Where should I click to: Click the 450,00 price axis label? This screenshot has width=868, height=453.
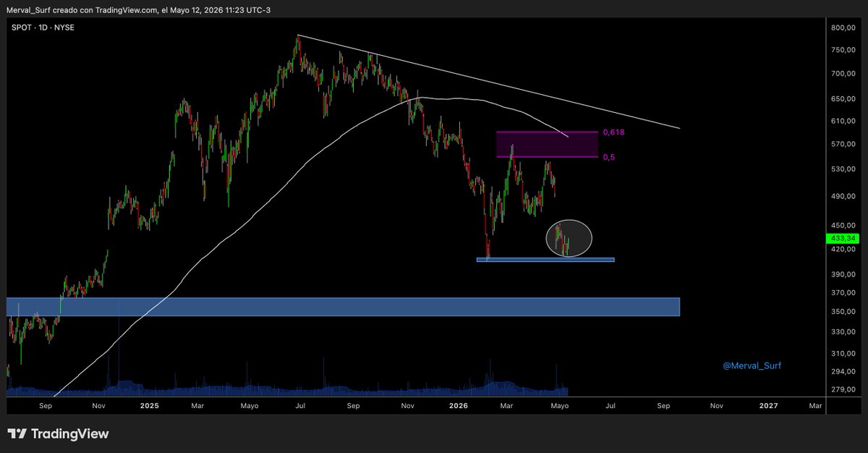tap(843, 225)
